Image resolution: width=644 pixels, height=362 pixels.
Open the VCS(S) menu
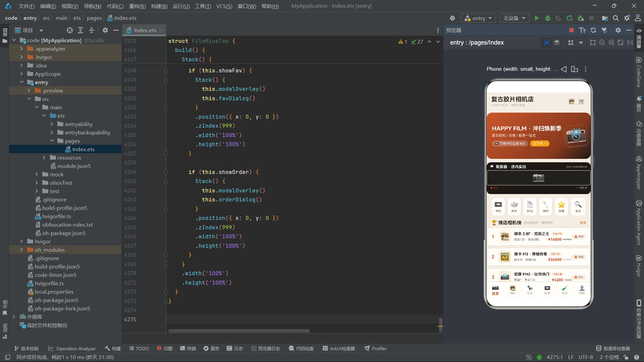(x=224, y=6)
